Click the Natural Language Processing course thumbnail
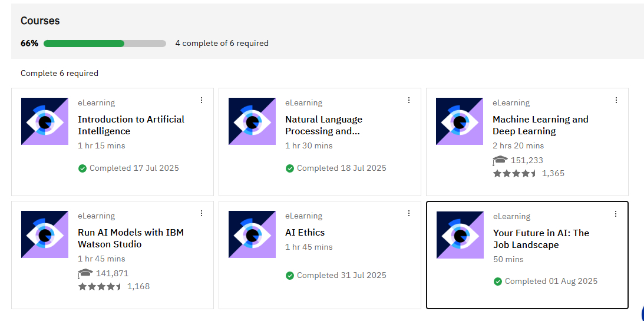This screenshot has height=321, width=644. [x=252, y=121]
